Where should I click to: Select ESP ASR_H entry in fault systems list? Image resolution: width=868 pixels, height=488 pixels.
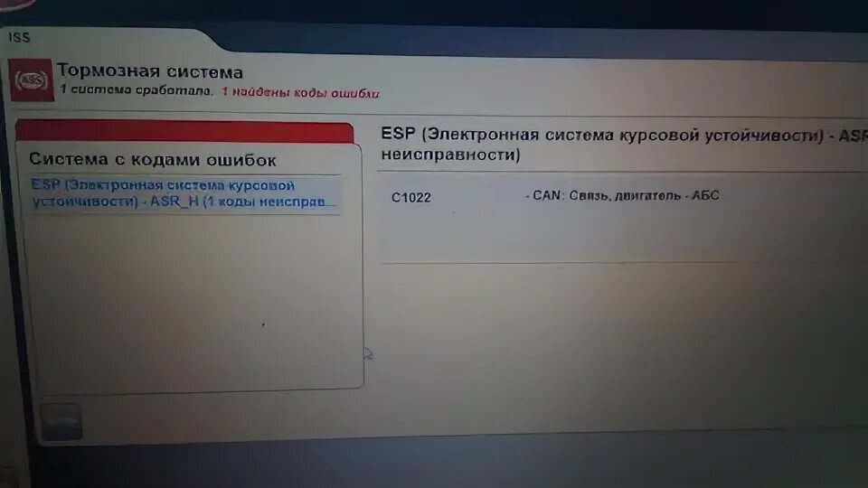pyautogui.click(x=186, y=193)
